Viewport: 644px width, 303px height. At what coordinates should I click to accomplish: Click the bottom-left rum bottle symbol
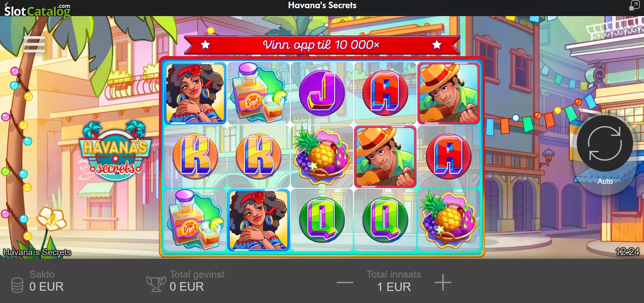195,219
